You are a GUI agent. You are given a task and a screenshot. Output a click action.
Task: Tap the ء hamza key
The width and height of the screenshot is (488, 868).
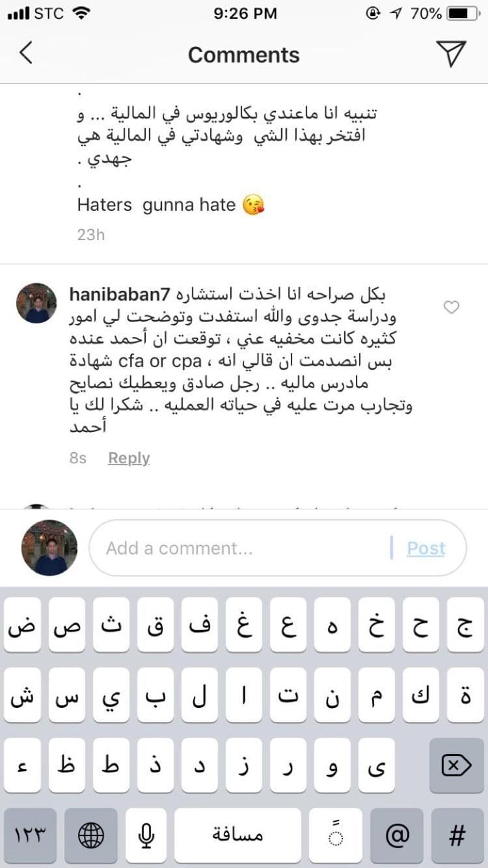click(x=22, y=765)
